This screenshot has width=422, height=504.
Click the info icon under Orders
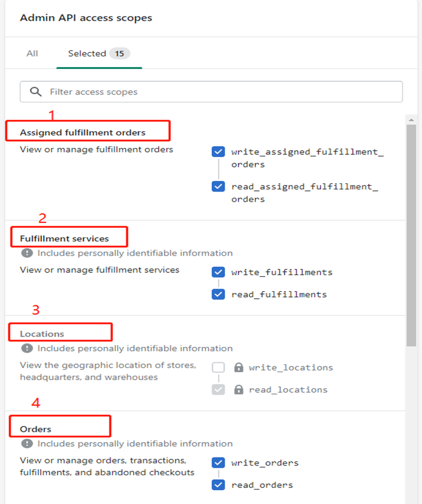(27, 444)
